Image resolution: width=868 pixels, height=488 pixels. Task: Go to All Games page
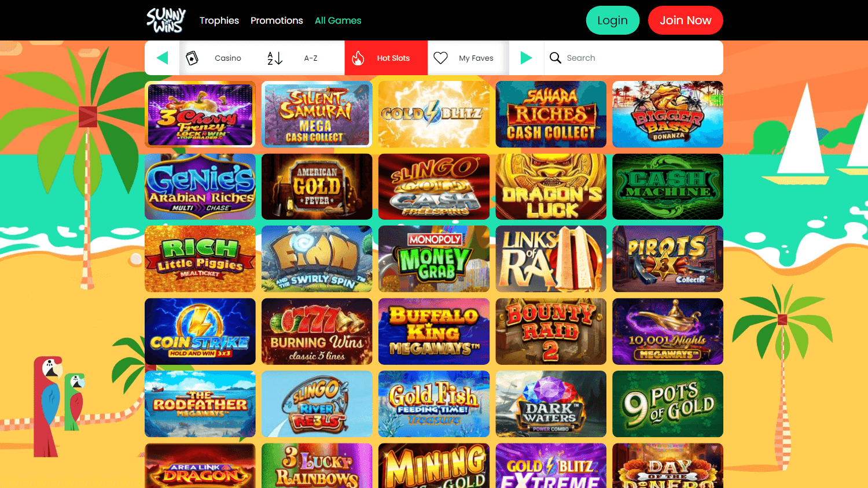[x=338, y=20]
